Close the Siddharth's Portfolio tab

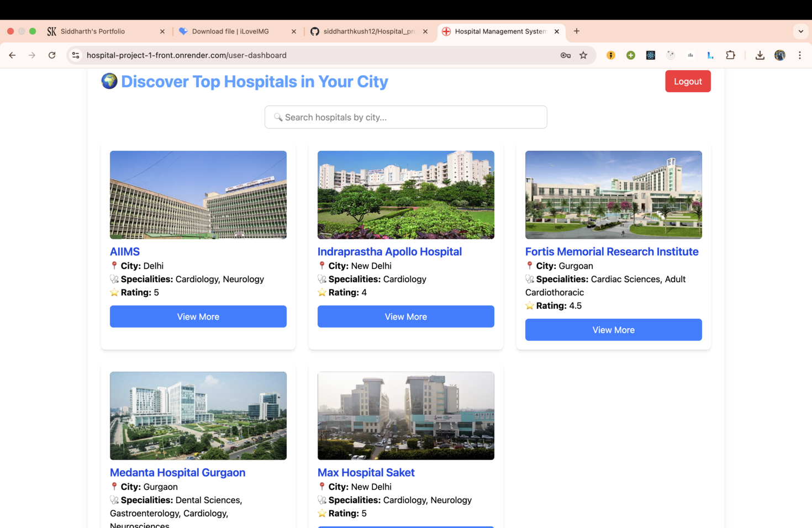[162, 31]
